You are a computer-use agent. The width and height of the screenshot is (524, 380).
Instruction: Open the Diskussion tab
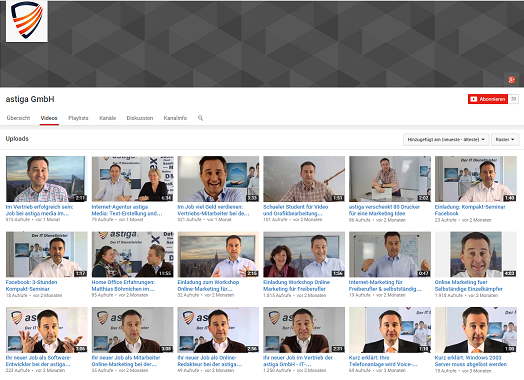(x=140, y=118)
